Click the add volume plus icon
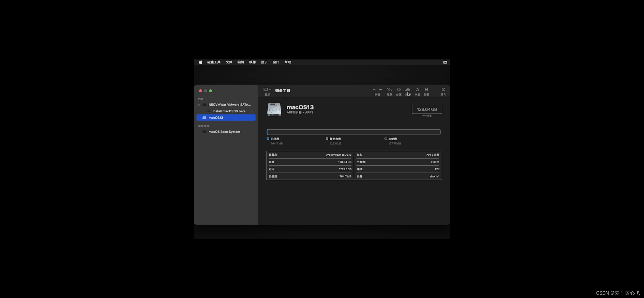 tap(374, 89)
